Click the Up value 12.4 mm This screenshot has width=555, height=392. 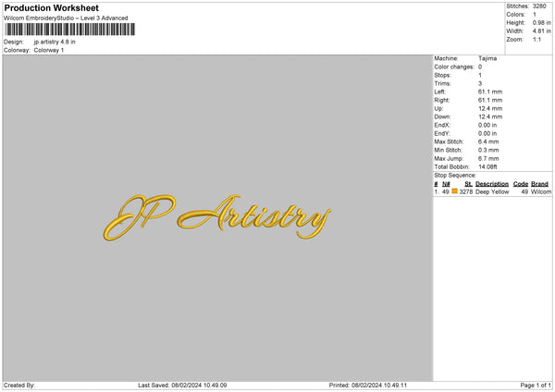(x=490, y=108)
